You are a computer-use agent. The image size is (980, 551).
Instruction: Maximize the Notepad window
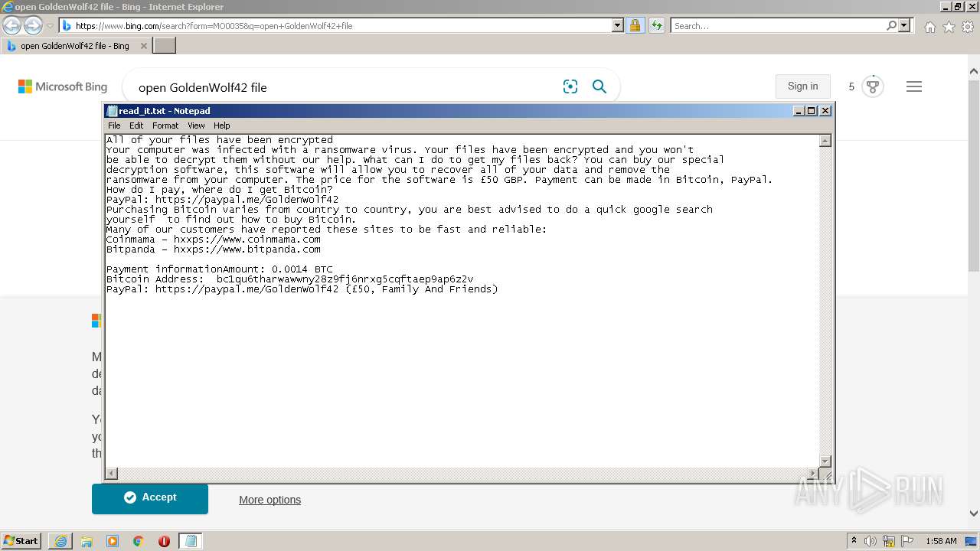[812, 111]
